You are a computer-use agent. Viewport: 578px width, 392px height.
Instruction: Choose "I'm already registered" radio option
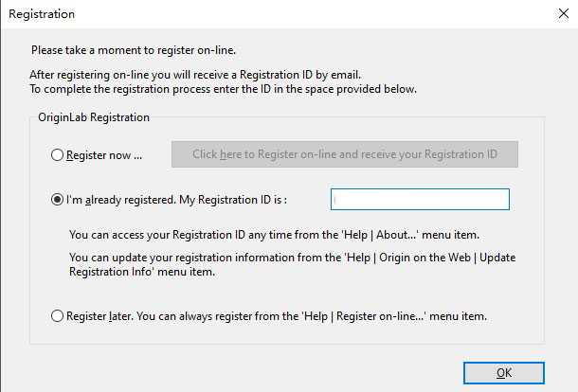(59, 200)
